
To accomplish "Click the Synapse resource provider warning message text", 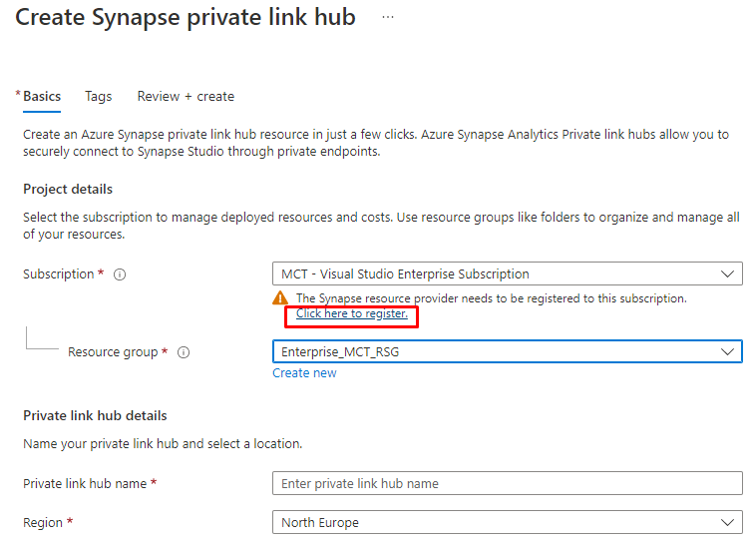I will pyautogui.click(x=491, y=298).
